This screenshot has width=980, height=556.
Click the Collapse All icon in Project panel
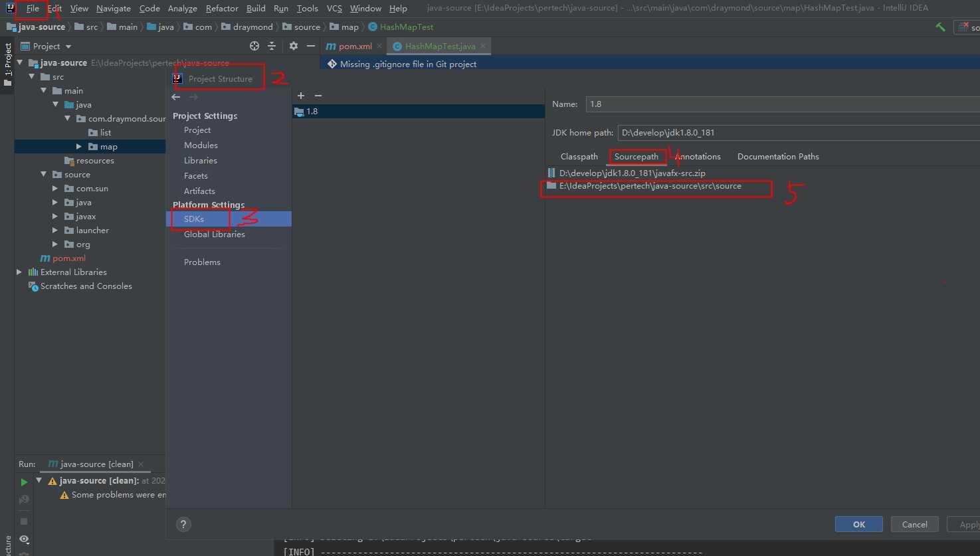click(x=271, y=46)
